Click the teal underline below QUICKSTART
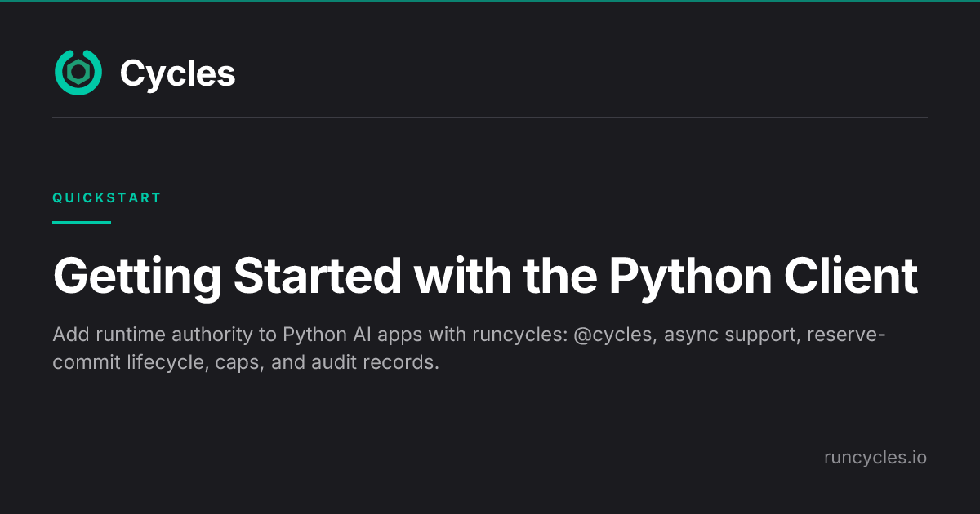980x514 pixels. pos(82,222)
